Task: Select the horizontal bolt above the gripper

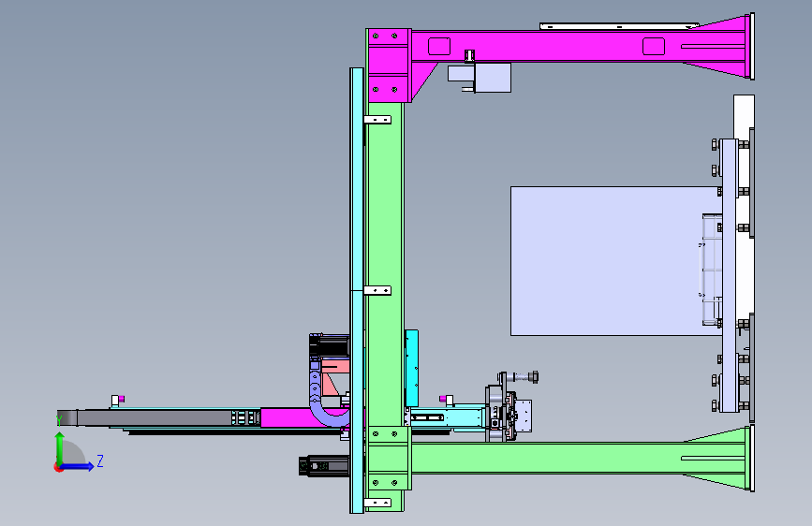Action: point(522,377)
